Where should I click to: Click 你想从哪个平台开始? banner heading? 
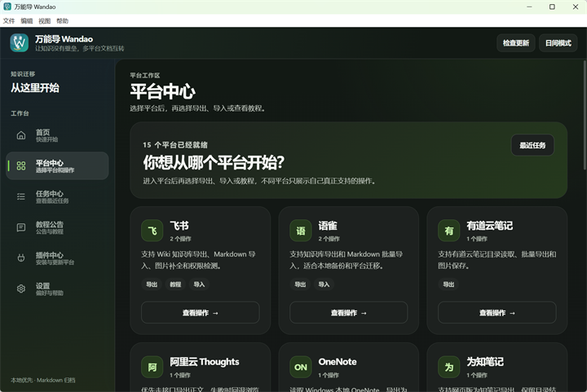(214, 162)
